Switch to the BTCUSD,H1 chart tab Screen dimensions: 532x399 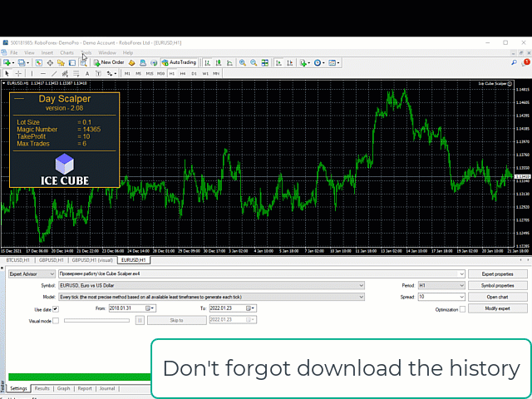17,260
